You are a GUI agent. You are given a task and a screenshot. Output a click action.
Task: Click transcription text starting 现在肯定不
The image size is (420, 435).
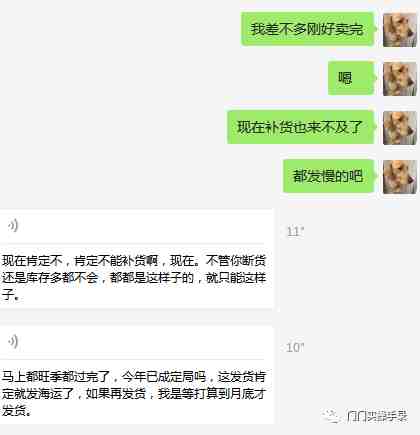point(134,278)
